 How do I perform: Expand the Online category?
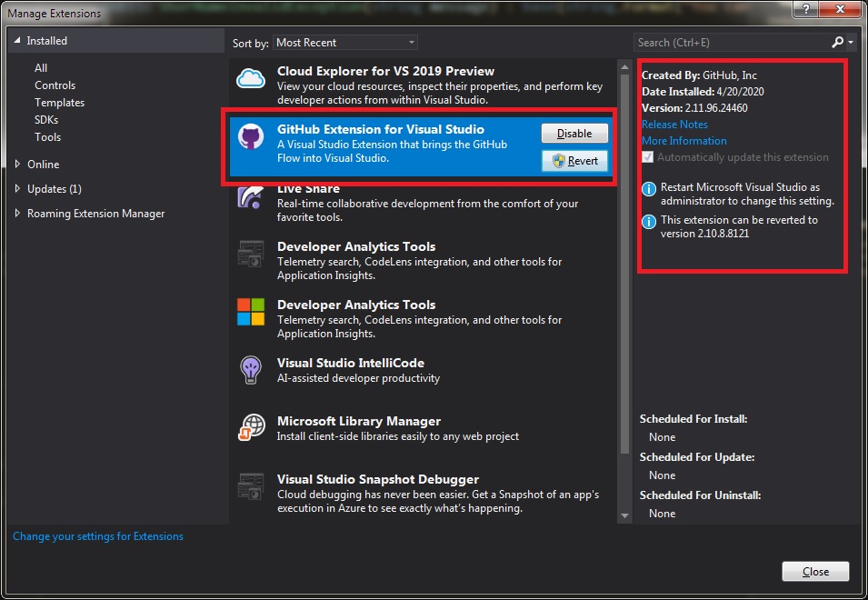17,164
